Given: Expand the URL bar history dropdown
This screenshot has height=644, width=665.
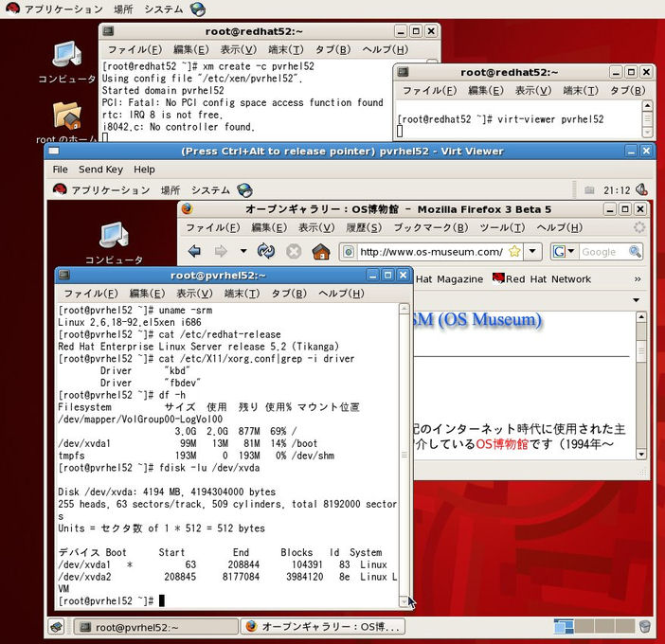Looking at the screenshot, I should tap(532, 251).
